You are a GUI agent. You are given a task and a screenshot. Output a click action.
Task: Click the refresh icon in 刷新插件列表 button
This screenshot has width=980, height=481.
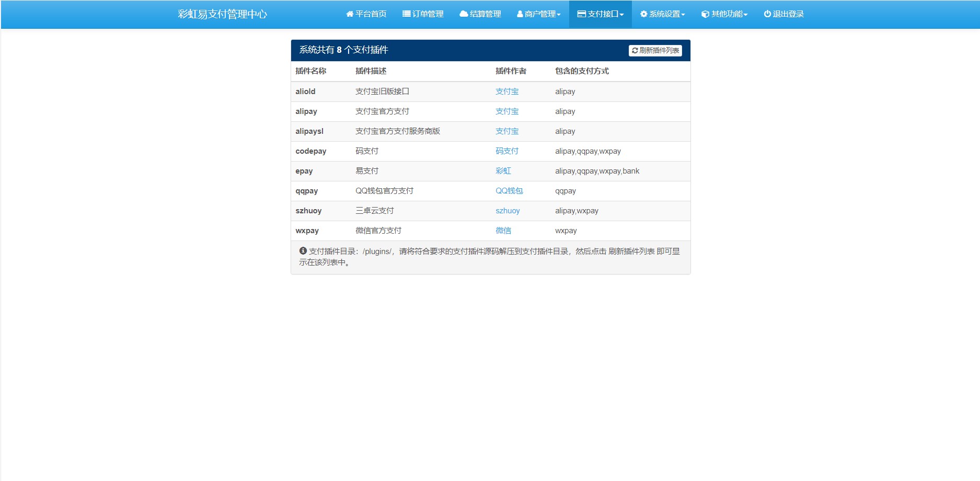[x=635, y=51]
